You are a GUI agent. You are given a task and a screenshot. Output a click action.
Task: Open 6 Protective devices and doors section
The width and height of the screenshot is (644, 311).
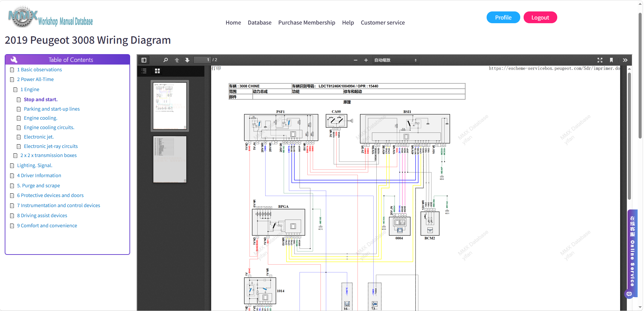50,195
